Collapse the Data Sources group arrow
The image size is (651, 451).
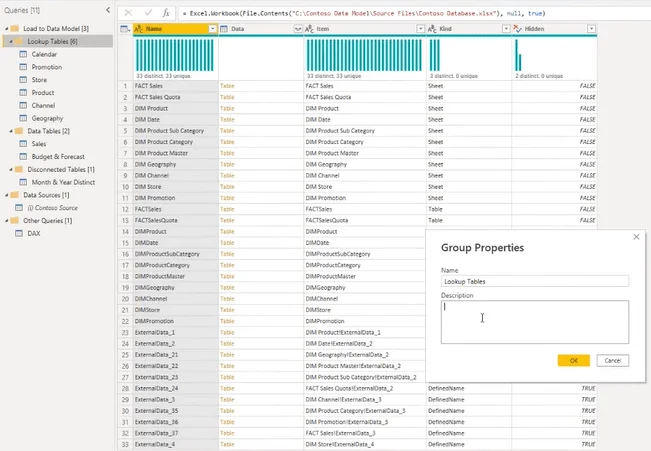[7, 195]
